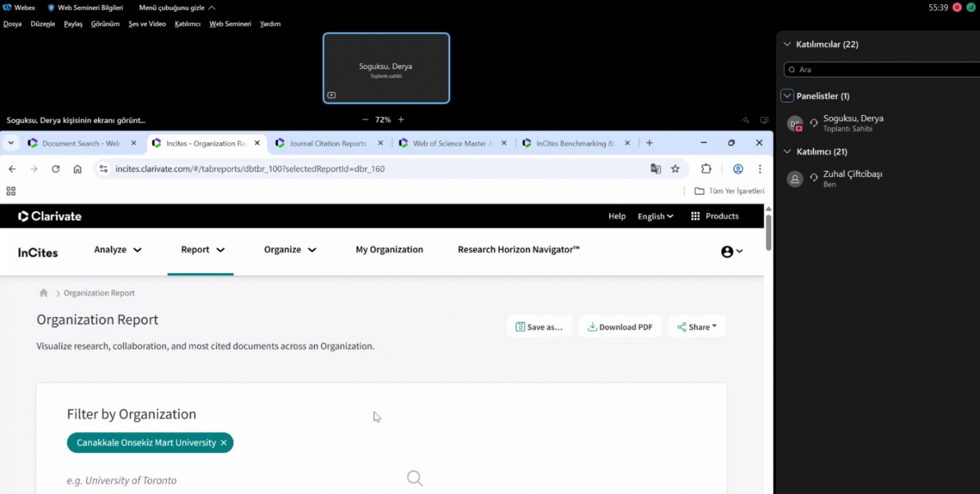
Task: Open Web Semineri Bilgileri shield icon
Action: coord(51,8)
